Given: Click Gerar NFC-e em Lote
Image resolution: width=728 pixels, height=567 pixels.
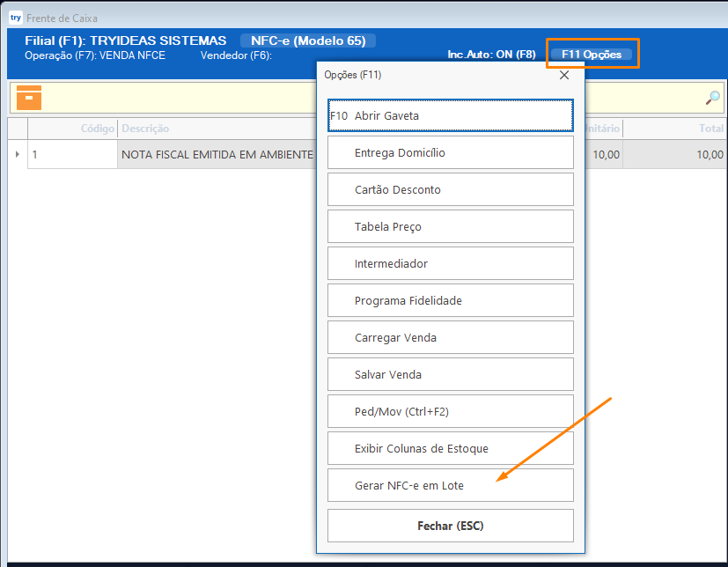Looking at the screenshot, I should (451, 485).
